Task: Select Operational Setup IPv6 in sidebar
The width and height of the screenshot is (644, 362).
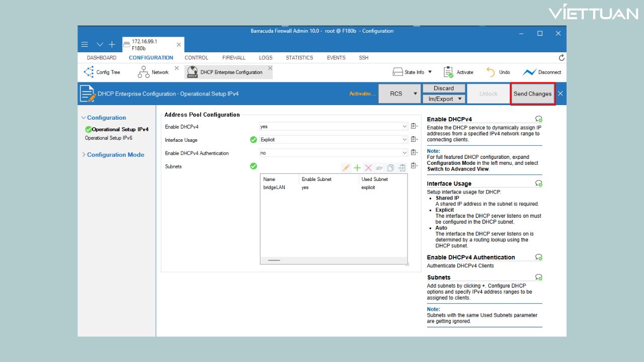Action: pos(109,138)
